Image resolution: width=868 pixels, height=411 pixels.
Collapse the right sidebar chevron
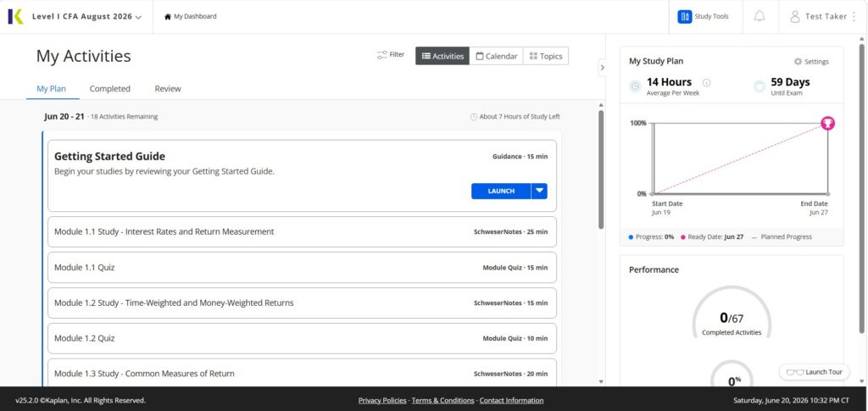point(603,68)
